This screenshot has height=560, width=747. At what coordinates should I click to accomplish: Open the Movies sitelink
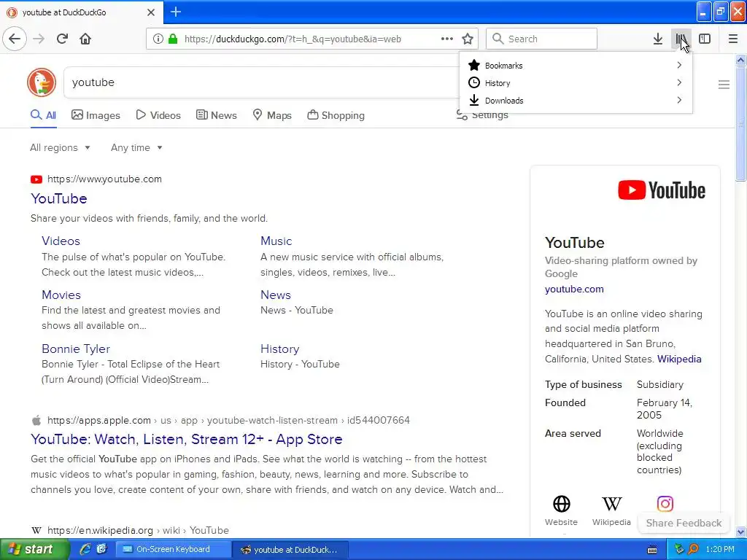[x=61, y=295]
